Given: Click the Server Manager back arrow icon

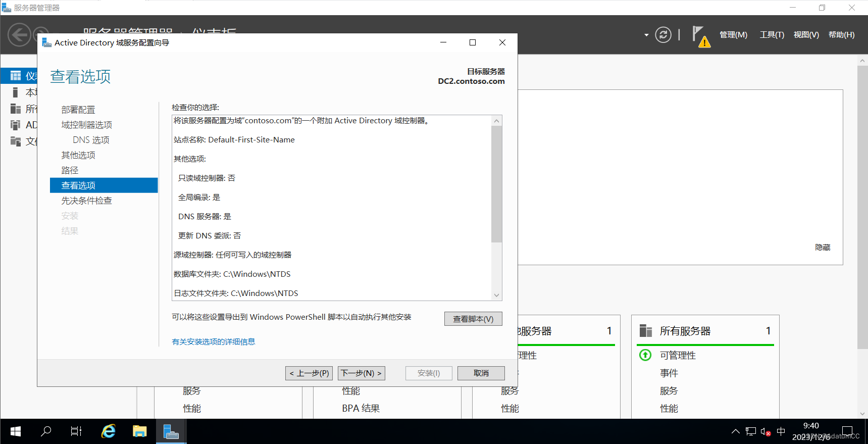Looking at the screenshot, I should point(20,35).
